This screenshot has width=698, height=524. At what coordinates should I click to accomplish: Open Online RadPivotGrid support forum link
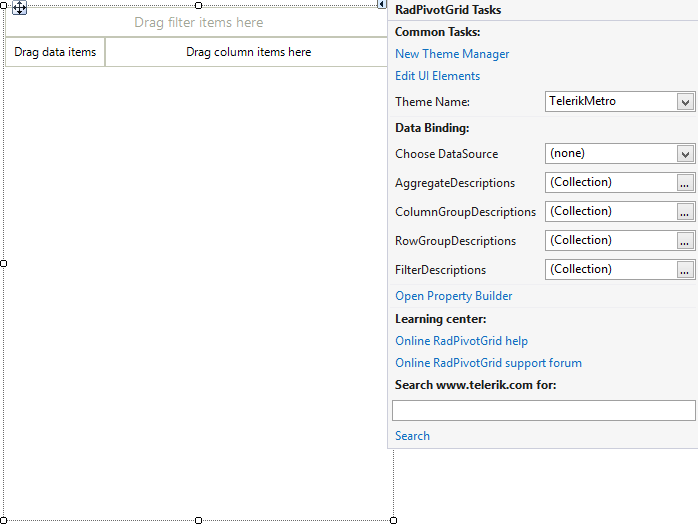(x=488, y=363)
